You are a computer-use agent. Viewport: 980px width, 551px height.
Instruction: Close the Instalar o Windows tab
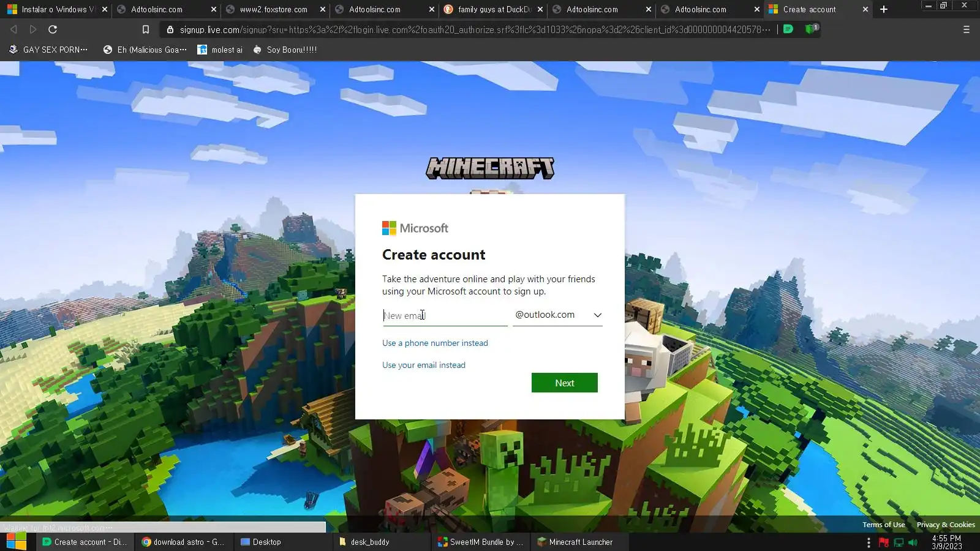pyautogui.click(x=105, y=9)
